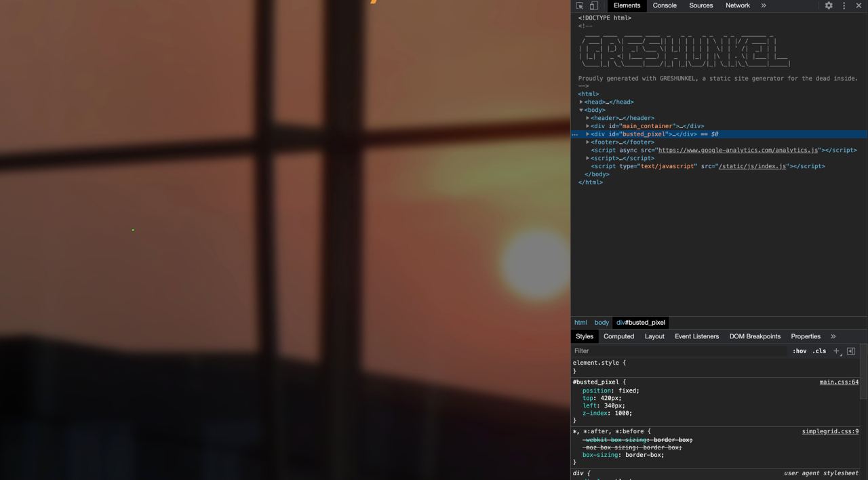Expand the footer element node

588,142
